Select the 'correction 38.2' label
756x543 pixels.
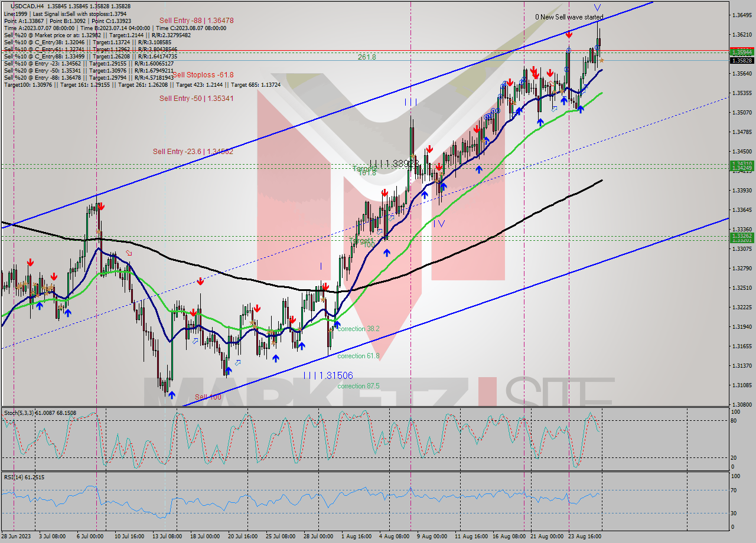(x=359, y=329)
